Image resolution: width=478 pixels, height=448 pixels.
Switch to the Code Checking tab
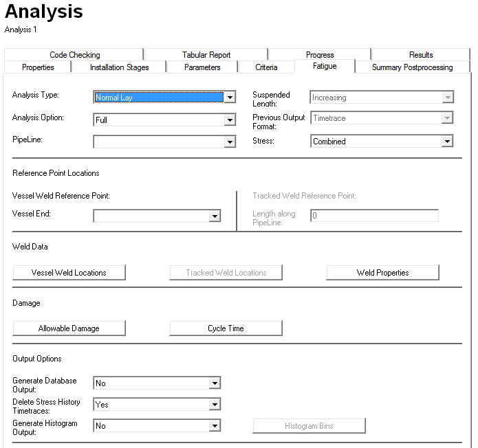(74, 55)
